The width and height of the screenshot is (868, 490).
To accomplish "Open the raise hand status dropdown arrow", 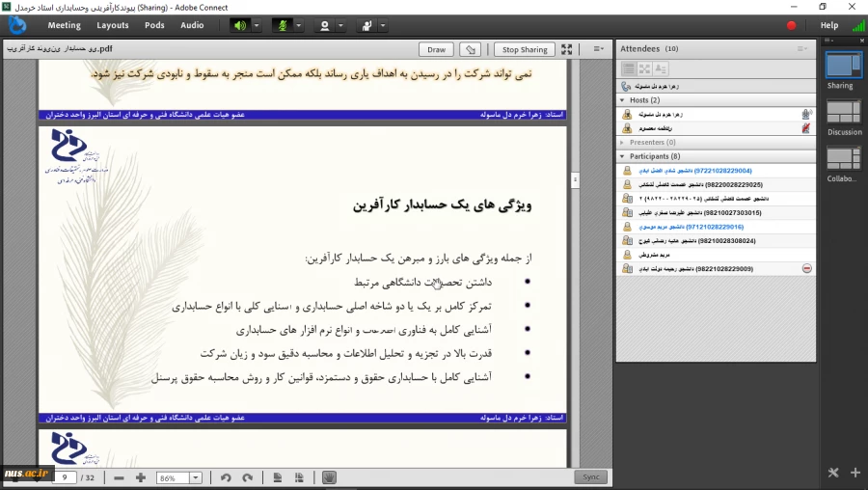I will 384,25.
